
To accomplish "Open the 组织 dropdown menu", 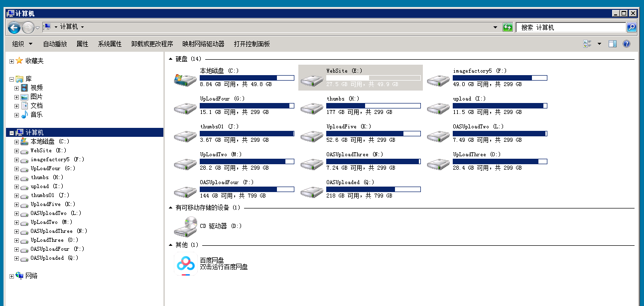I will click(22, 44).
